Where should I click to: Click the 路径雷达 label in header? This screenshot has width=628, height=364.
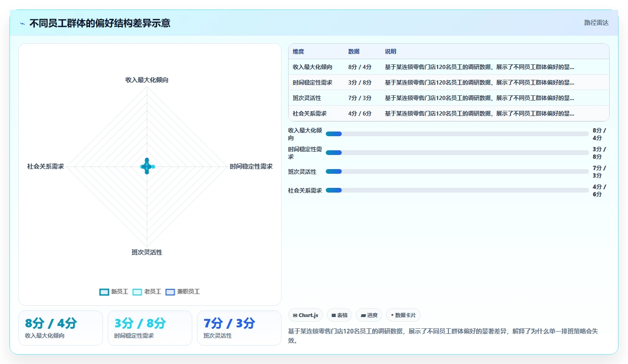click(x=596, y=23)
